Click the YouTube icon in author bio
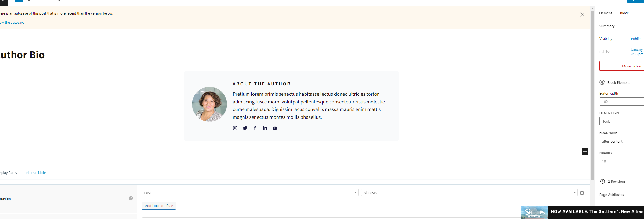 (275, 128)
